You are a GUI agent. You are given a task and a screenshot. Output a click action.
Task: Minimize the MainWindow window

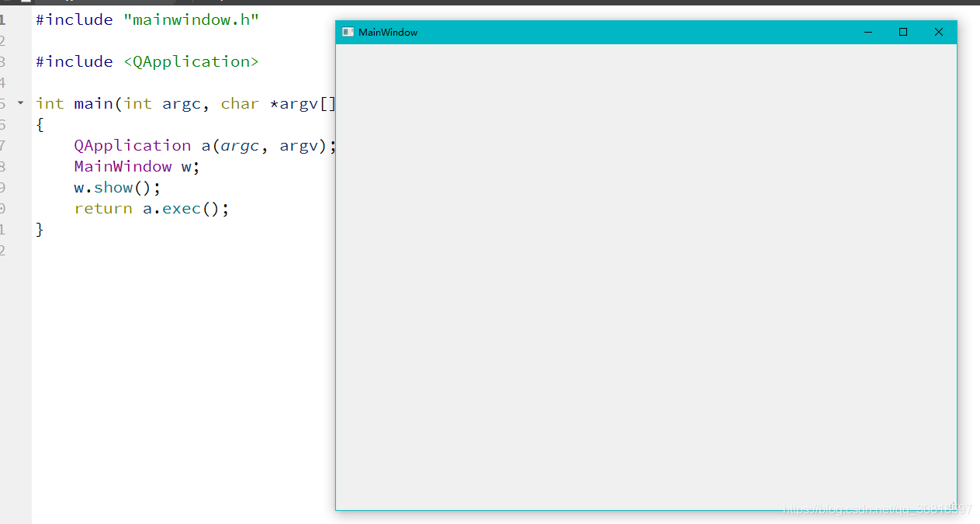point(868,32)
